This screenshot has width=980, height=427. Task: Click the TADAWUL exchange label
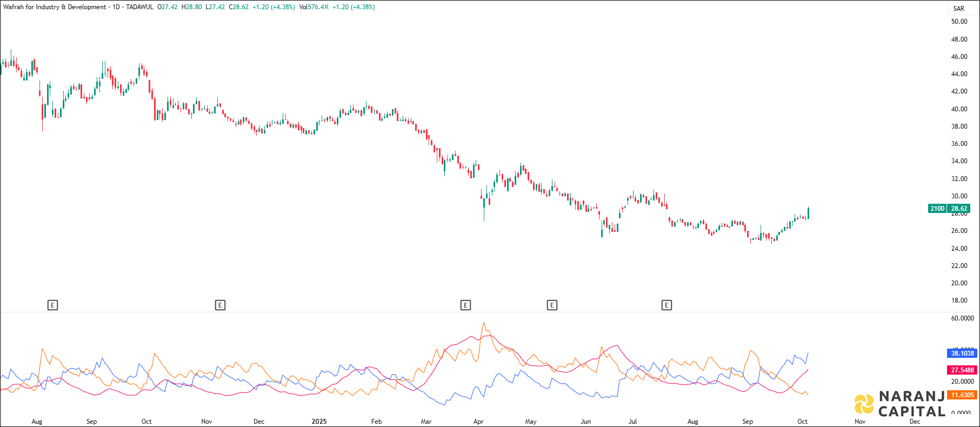139,7
